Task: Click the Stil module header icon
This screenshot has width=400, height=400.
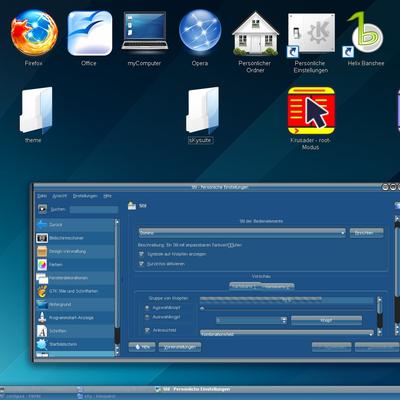Action: point(132,206)
